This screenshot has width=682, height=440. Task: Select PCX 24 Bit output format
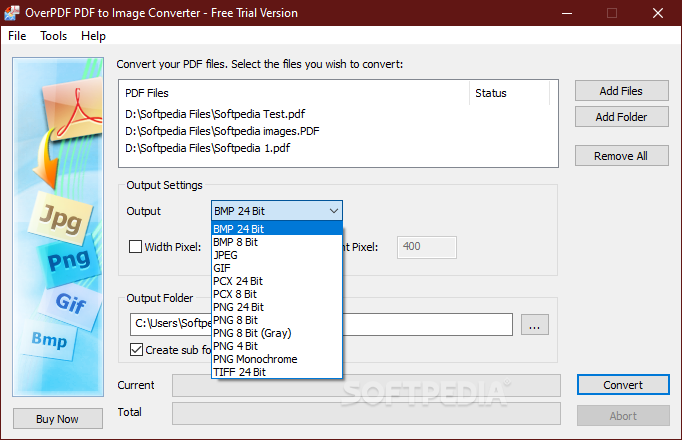(x=277, y=281)
